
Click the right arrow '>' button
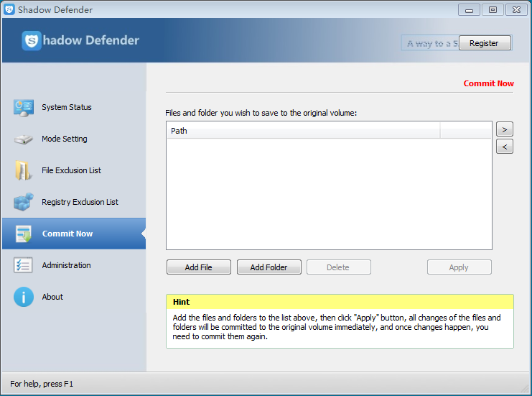pyautogui.click(x=504, y=129)
